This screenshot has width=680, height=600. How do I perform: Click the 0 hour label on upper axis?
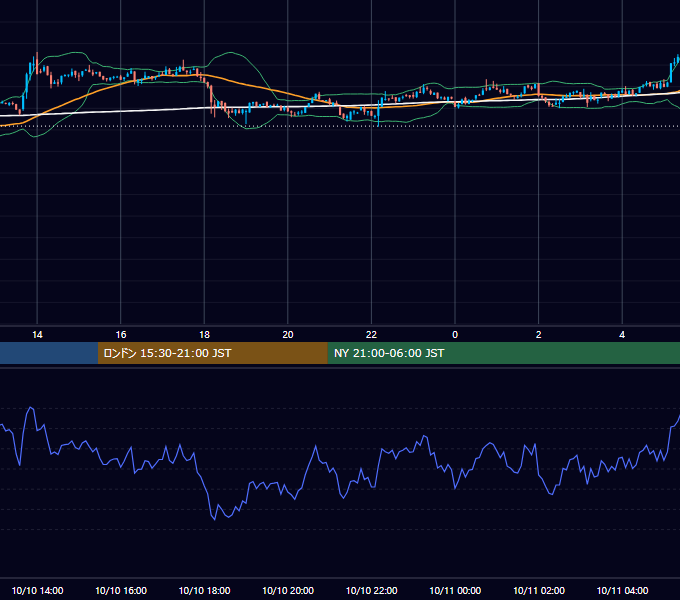[x=455, y=335]
